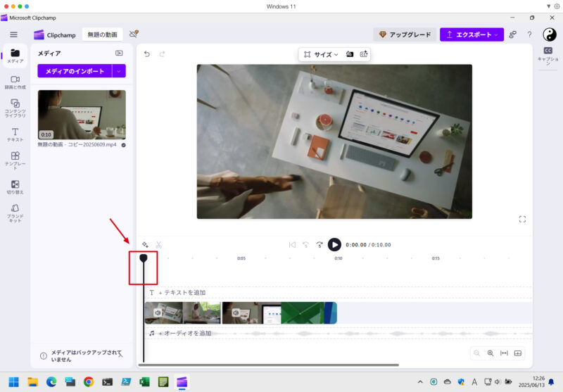Click the 0:05 ruler mark
Viewport: 563px width, 392px height.
pos(241,258)
